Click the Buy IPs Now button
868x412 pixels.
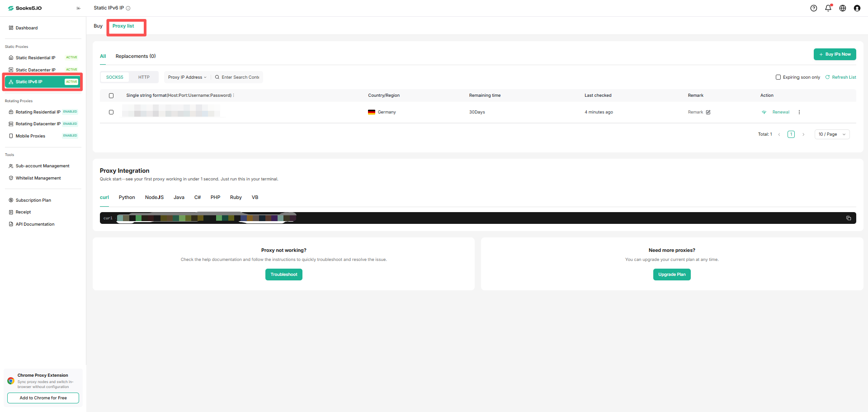835,54
